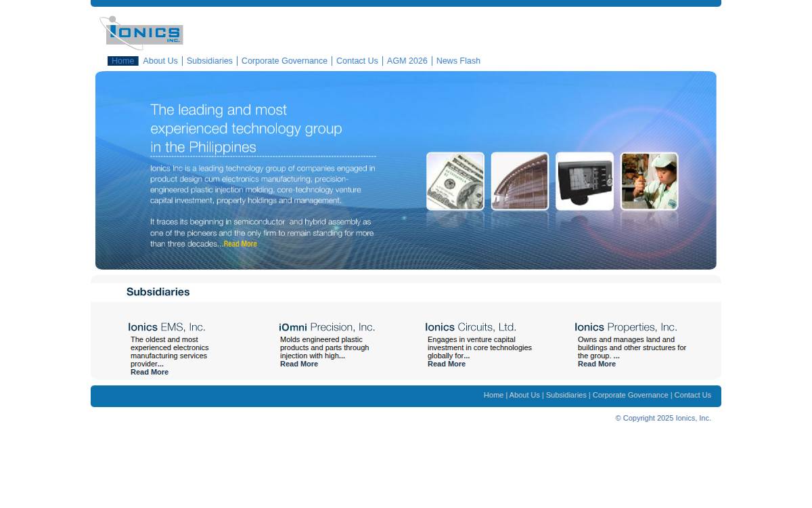Click footer Home link
The image size is (812, 508).
[493, 395]
